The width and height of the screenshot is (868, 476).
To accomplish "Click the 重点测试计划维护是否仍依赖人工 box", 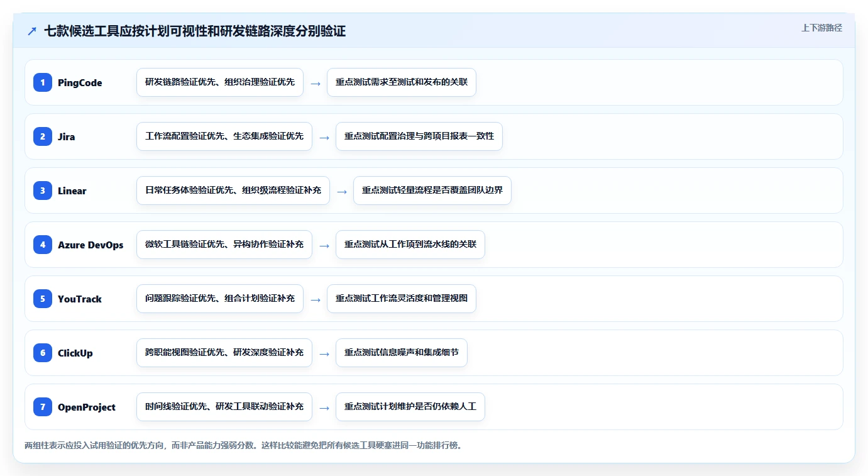I will point(410,407).
